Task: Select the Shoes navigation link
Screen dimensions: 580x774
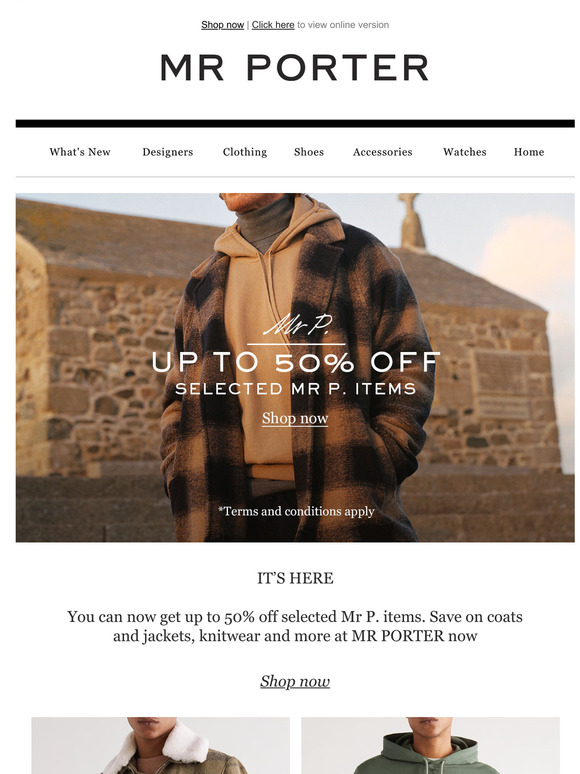Action: pos(309,152)
